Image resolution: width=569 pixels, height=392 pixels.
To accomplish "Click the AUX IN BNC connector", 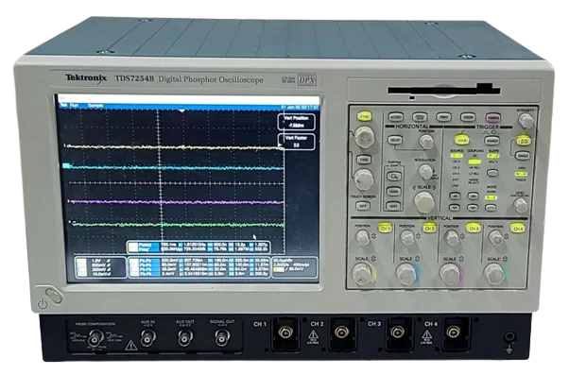I will [x=148, y=339].
